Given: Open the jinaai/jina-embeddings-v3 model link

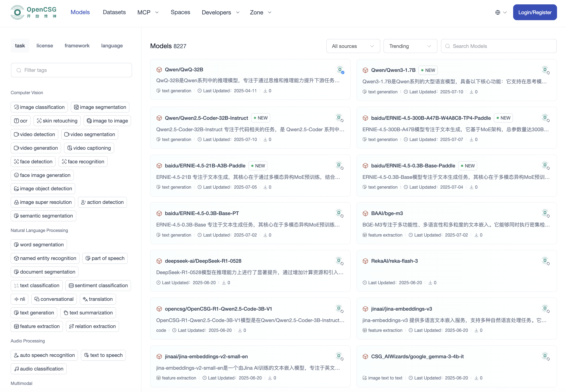Looking at the screenshot, I should point(401,309).
